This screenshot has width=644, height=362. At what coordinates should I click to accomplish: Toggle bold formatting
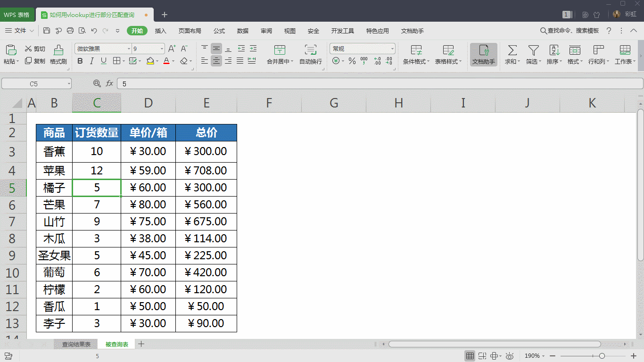coord(80,61)
